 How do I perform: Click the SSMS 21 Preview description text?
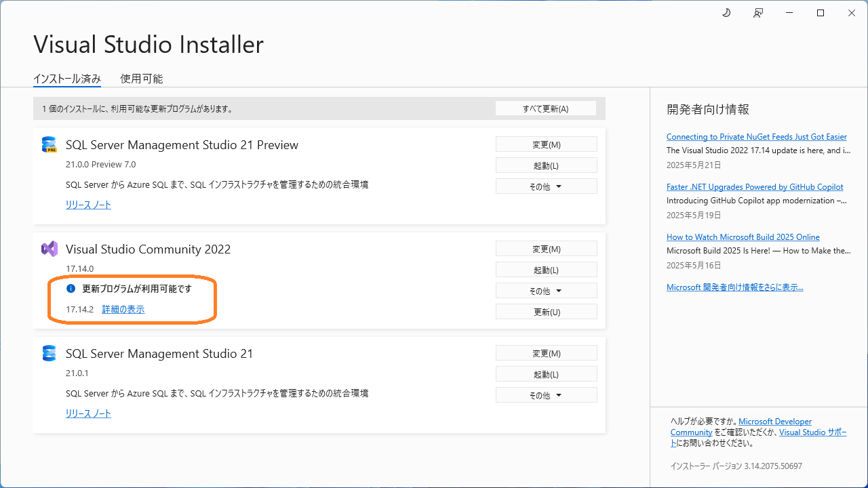[x=217, y=184]
